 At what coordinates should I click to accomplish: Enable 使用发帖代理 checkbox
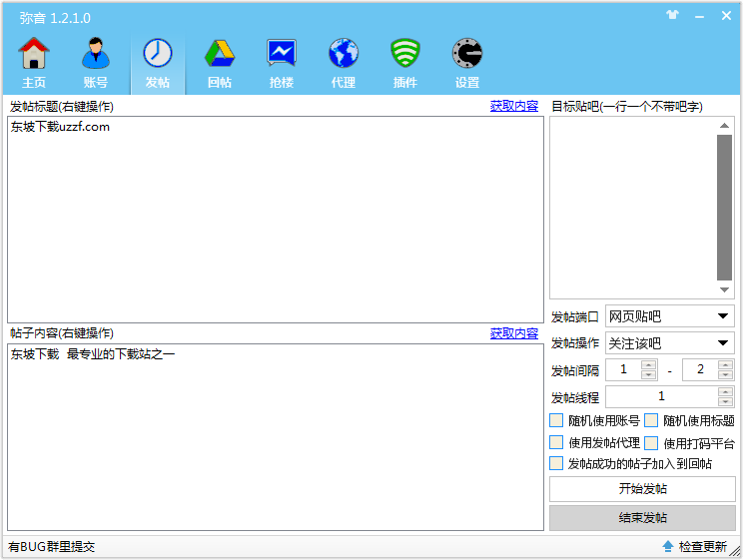(556, 442)
